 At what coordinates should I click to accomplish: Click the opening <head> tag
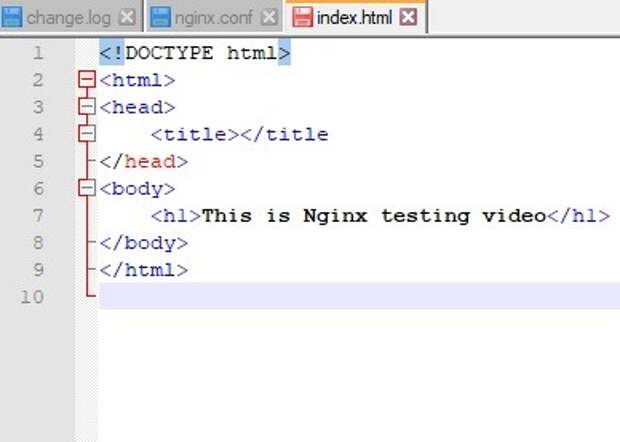[137, 107]
